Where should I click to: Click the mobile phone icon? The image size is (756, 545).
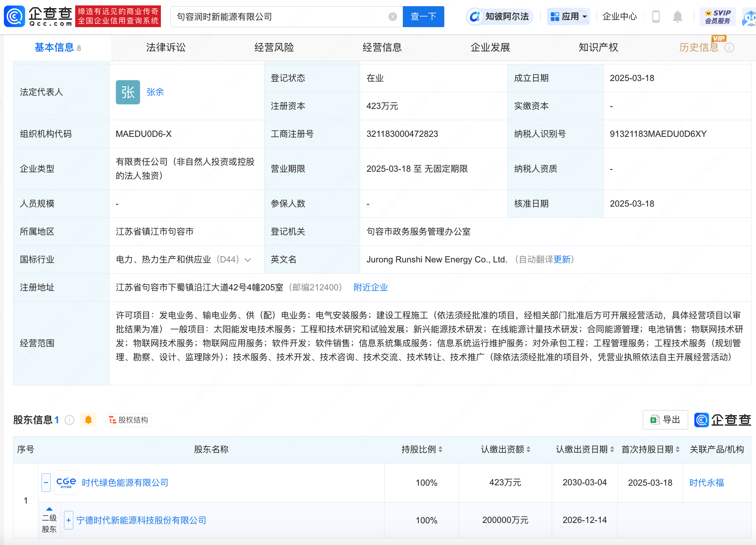pos(656,17)
